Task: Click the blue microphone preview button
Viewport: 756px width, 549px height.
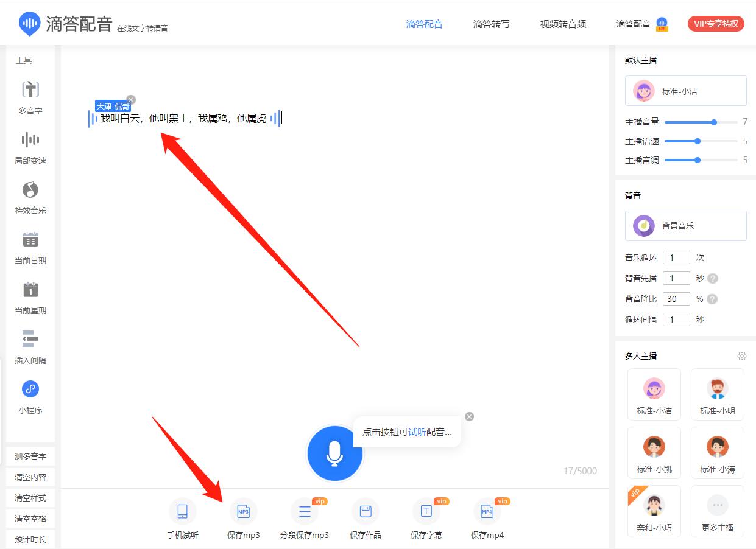Action: (334, 453)
